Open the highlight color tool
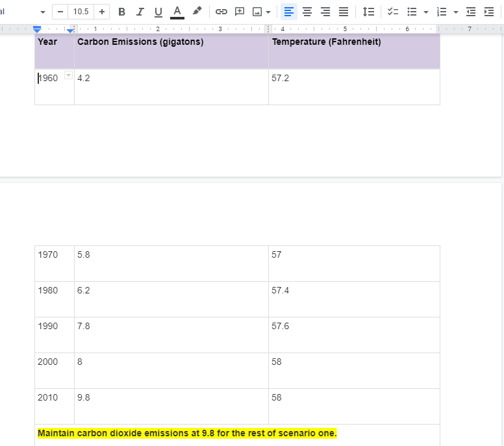The height and width of the screenshot is (446, 504). click(x=197, y=12)
